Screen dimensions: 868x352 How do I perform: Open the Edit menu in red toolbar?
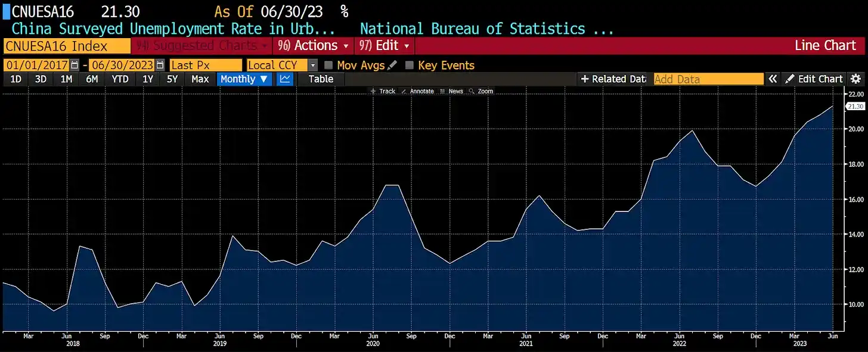[384, 46]
